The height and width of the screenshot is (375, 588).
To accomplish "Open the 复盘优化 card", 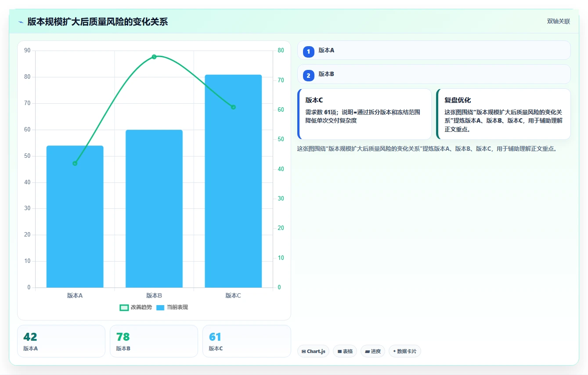I will coord(503,114).
